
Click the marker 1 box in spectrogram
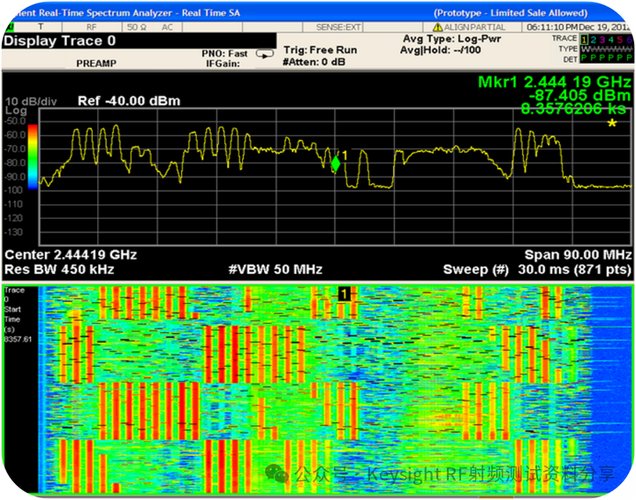(x=344, y=294)
